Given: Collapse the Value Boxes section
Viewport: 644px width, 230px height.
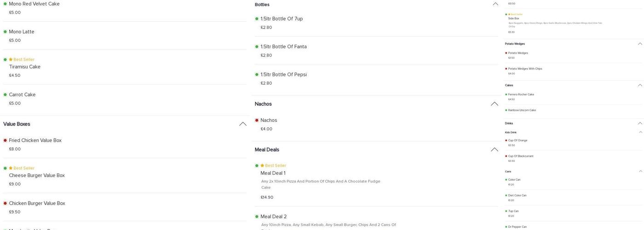Looking at the screenshot, I should pos(243,124).
